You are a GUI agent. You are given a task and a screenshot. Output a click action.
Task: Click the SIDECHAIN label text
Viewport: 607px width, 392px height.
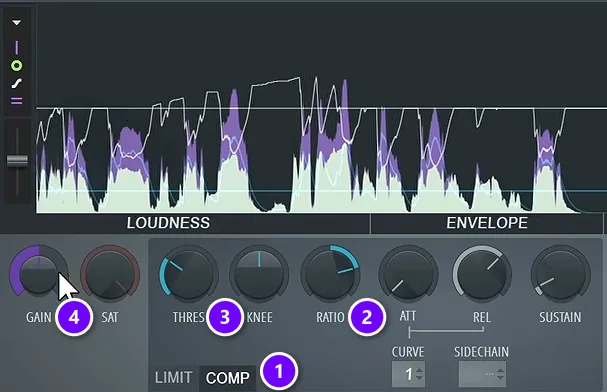[482, 352]
